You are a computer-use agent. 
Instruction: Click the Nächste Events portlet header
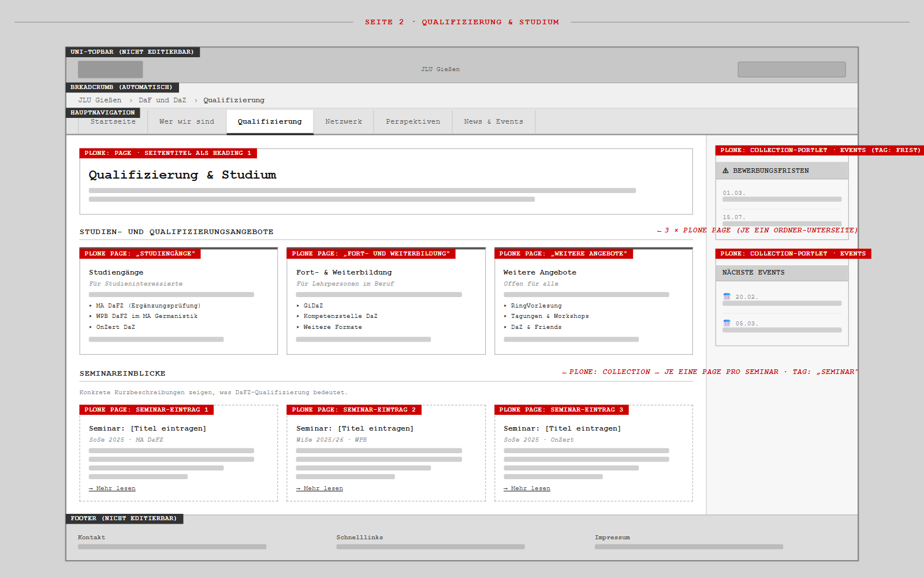point(782,272)
